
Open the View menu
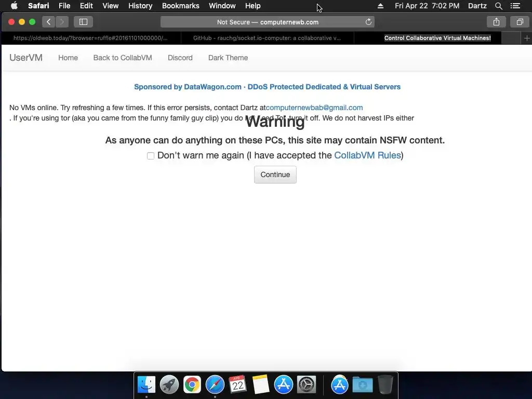point(110,6)
